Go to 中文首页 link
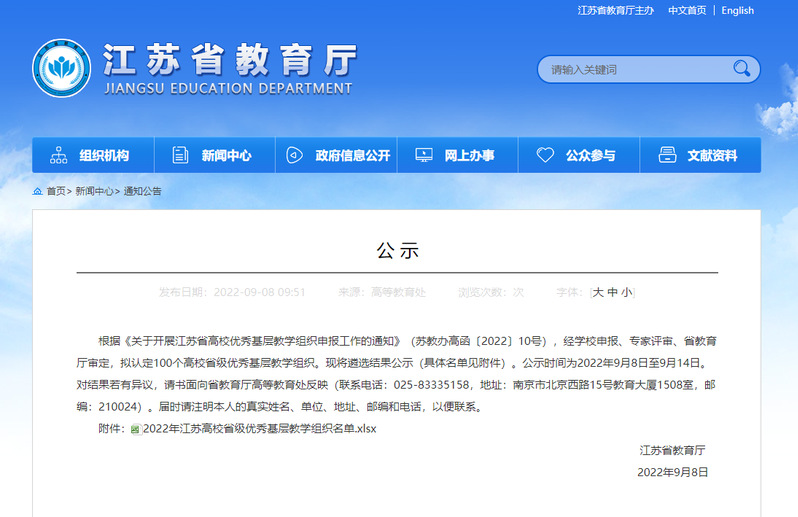The image size is (798, 517). 686,10
